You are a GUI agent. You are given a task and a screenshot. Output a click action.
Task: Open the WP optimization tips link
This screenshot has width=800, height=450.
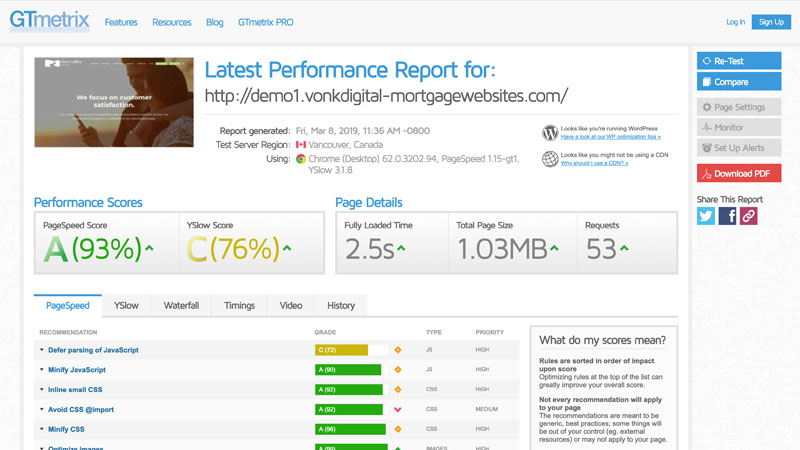[x=610, y=137]
